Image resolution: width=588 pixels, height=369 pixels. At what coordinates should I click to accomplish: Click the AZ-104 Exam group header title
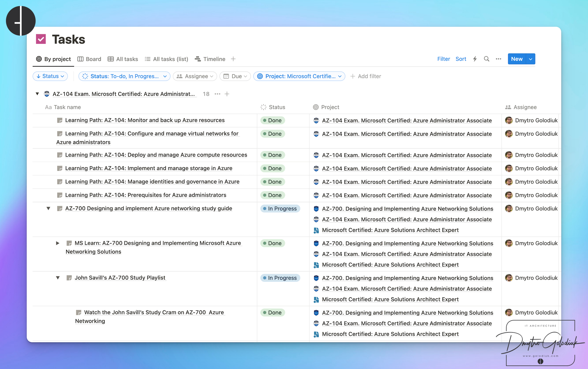click(x=124, y=94)
